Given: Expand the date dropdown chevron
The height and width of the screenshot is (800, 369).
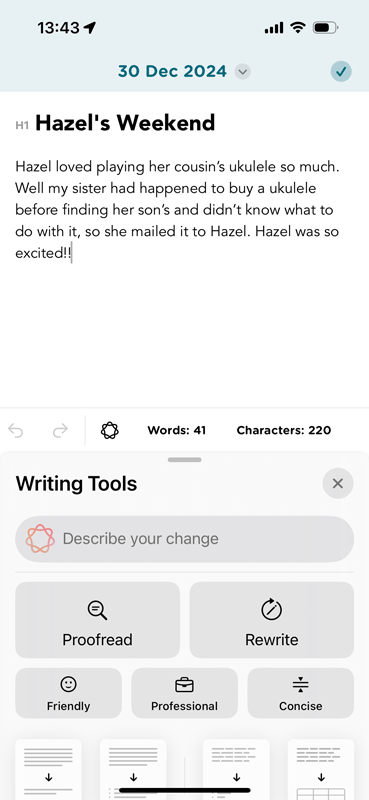Looking at the screenshot, I should click(x=243, y=72).
